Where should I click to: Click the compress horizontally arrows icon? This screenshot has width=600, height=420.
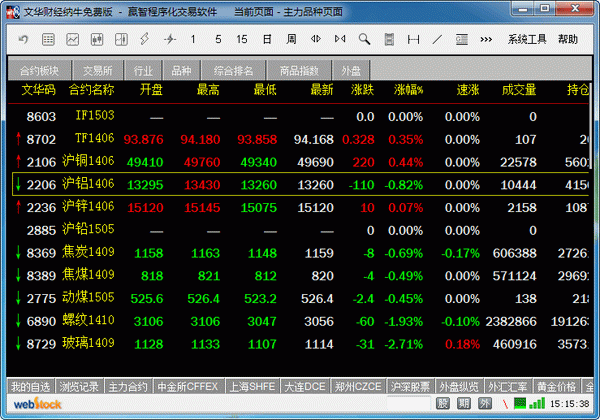tap(340, 39)
